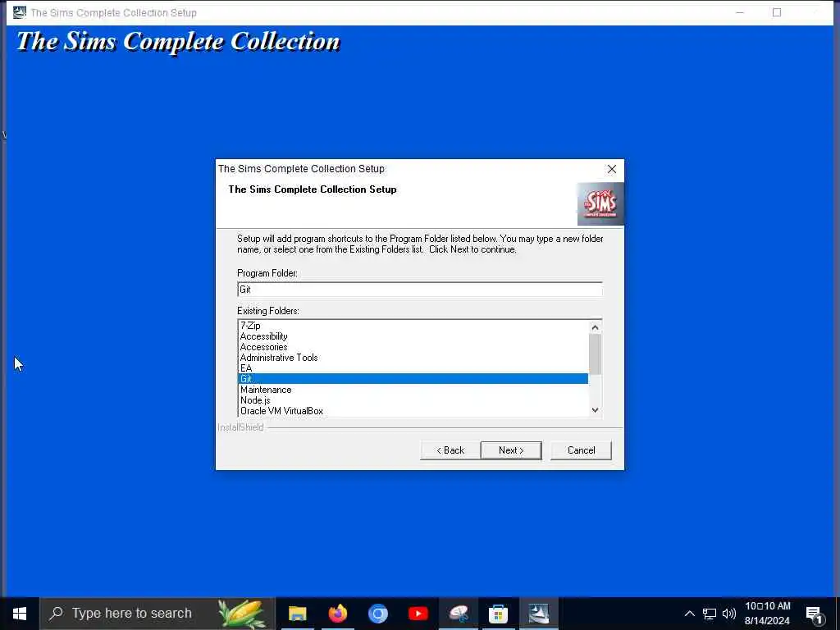840x630 pixels.
Task: Click the volume speaker tray icon
Action: (728, 614)
